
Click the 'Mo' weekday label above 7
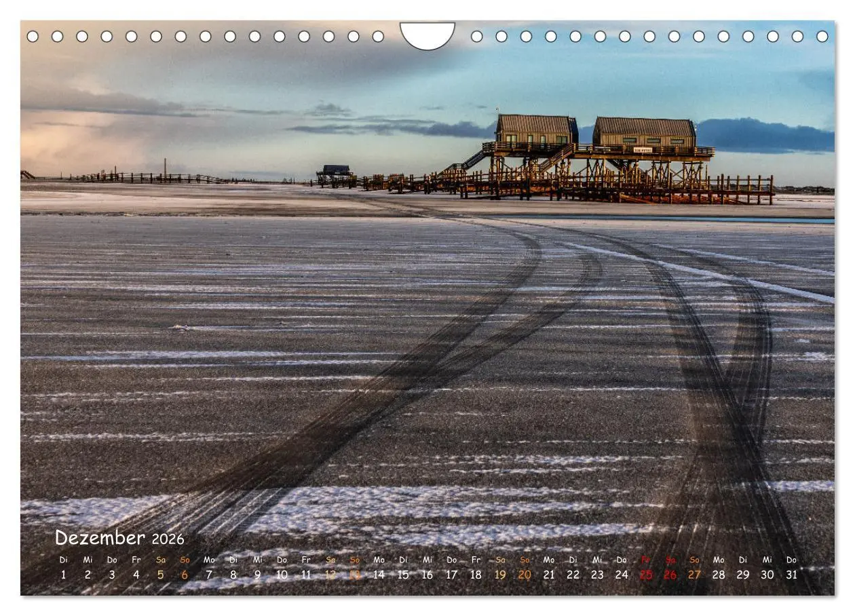tap(209, 560)
